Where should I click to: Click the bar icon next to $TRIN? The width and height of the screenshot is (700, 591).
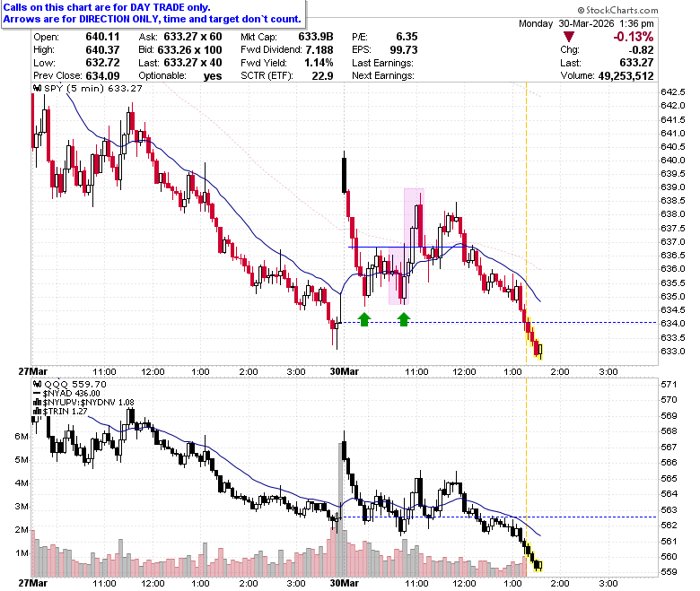[38, 412]
